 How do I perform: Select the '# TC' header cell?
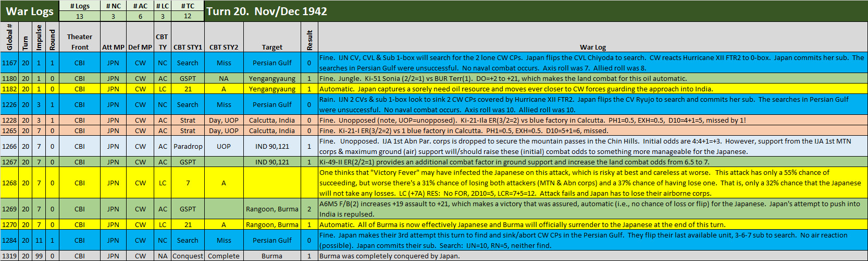tap(188, 6)
